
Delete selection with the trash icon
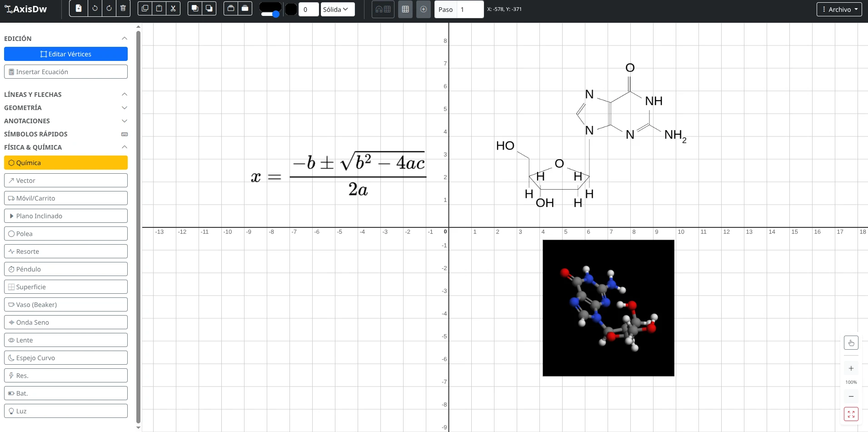click(123, 9)
